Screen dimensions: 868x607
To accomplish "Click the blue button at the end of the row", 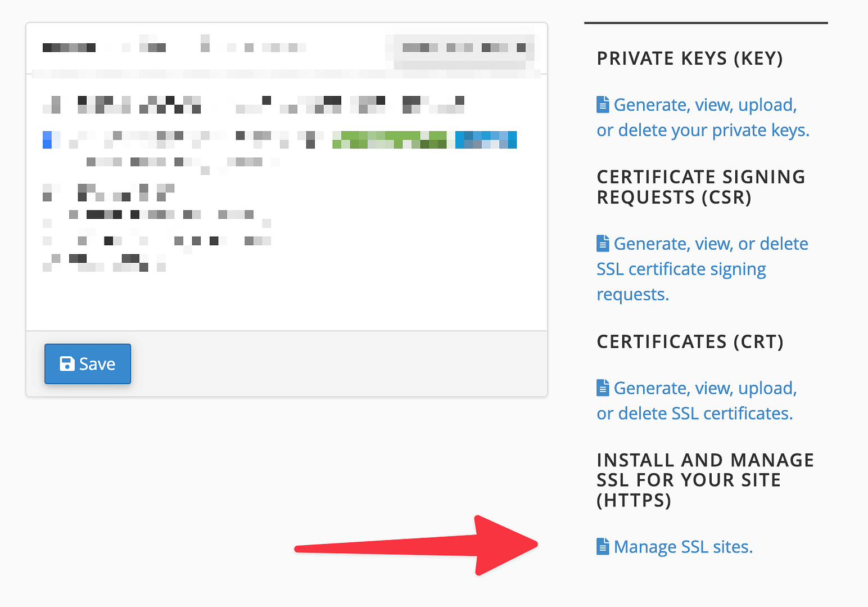I will pos(485,139).
